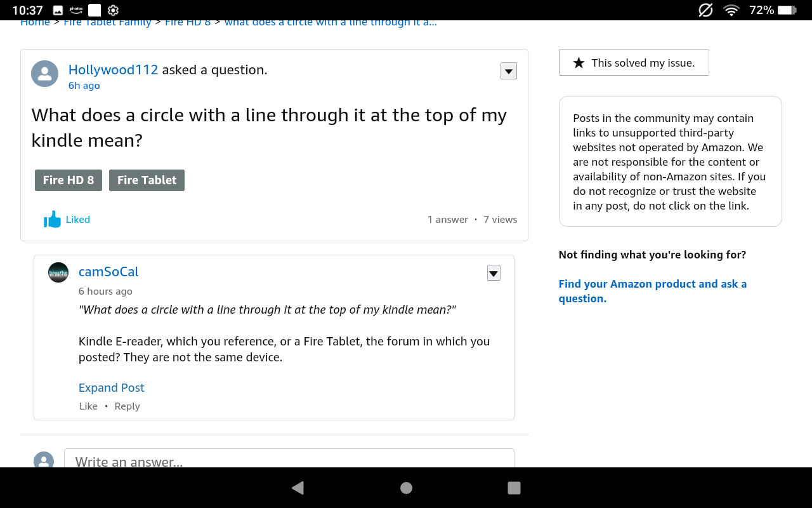Expand camSoCal's post with Expand Post
The height and width of the screenshot is (508, 812).
tap(112, 388)
